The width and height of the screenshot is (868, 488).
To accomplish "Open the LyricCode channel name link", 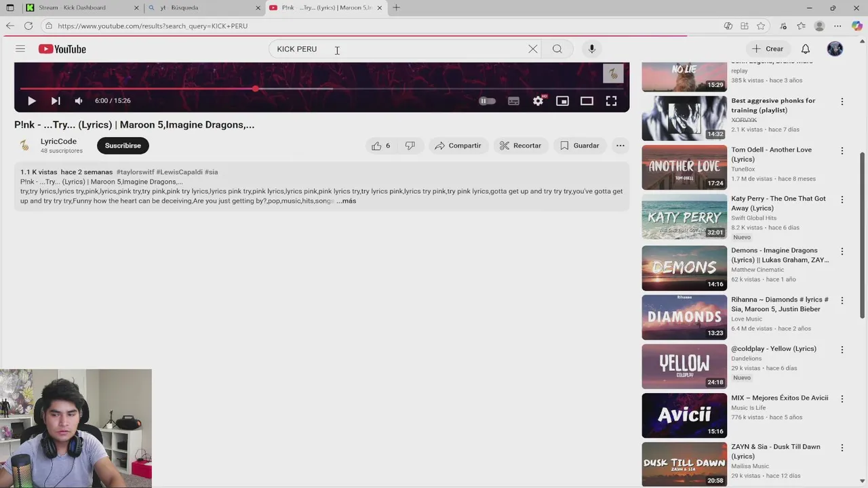I will click(x=58, y=141).
